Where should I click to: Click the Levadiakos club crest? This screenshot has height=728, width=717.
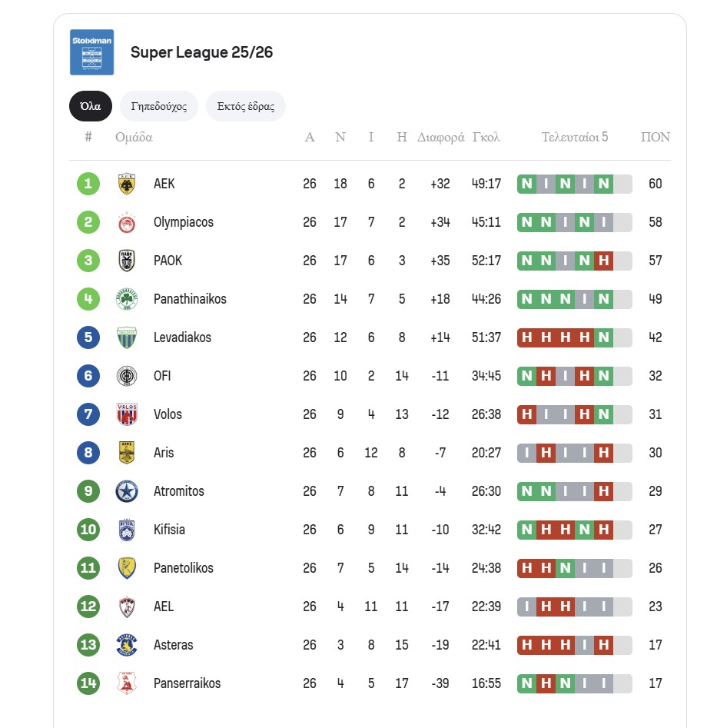click(127, 337)
